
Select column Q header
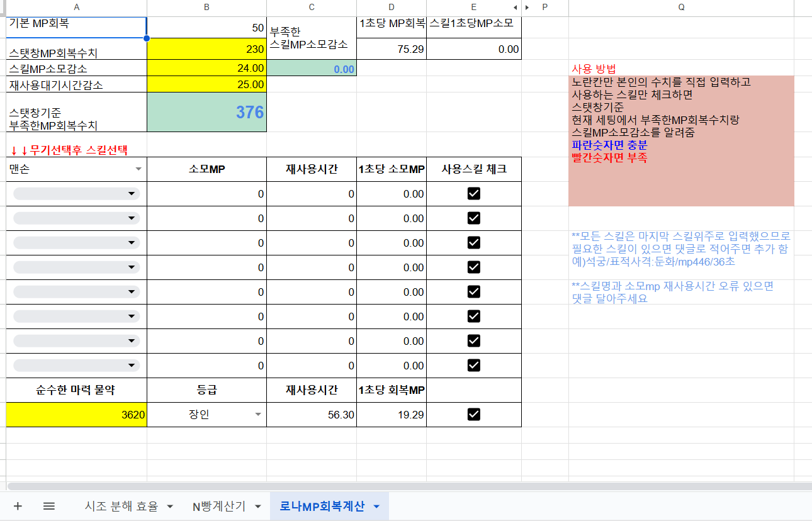click(x=682, y=7)
